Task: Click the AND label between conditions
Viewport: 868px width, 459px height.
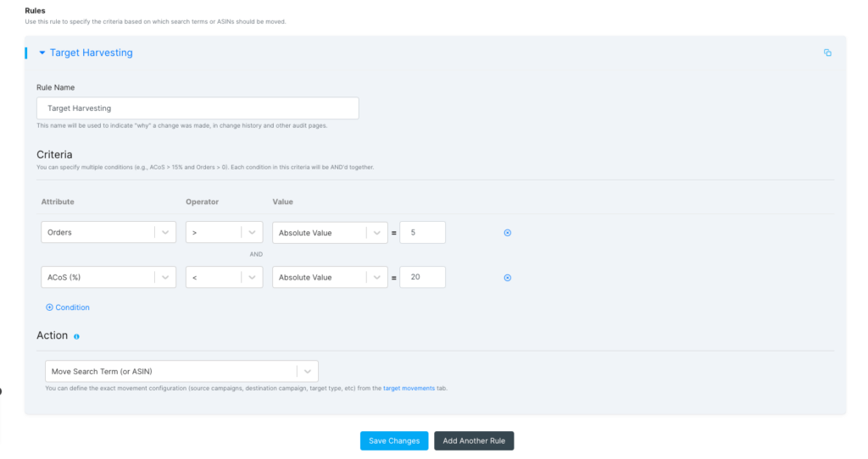Action: click(256, 254)
